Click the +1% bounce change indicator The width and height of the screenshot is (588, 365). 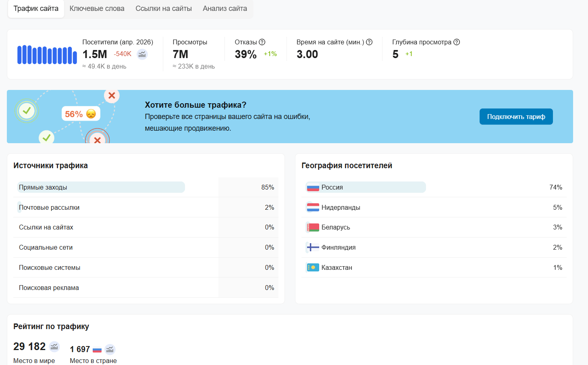pos(270,54)
